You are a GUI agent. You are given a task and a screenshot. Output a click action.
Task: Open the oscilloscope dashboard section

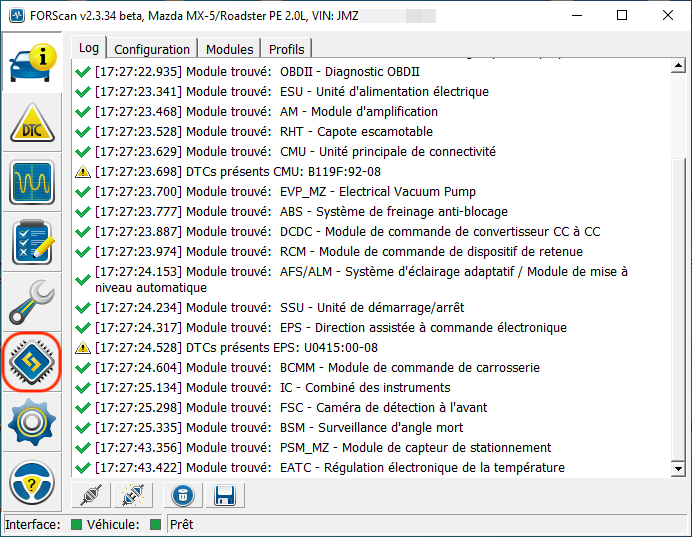pos(32,182)
